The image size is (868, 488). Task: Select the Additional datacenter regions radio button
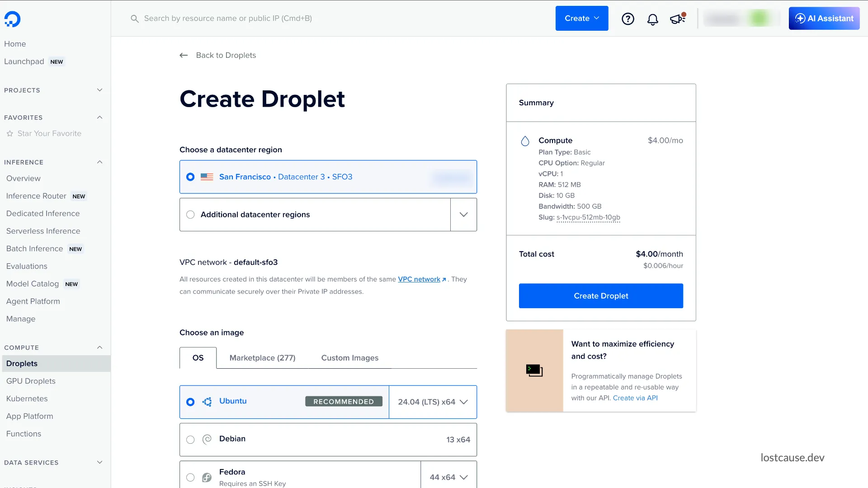(190, 215)
